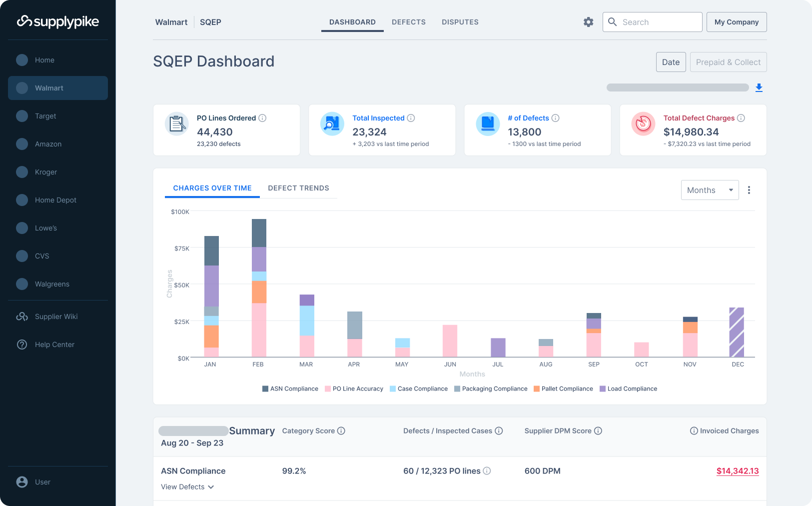Click the Total Defect Charges icon
This screenshot has width=812, height=506.
644,124
